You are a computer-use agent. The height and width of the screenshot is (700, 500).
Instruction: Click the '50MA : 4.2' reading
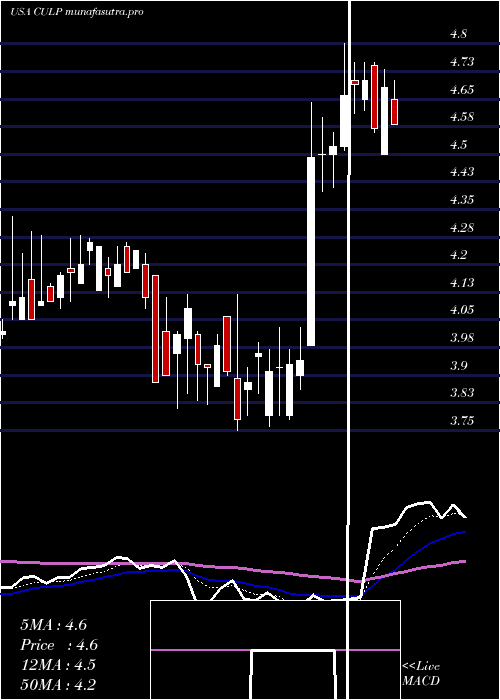pos(58,684)
